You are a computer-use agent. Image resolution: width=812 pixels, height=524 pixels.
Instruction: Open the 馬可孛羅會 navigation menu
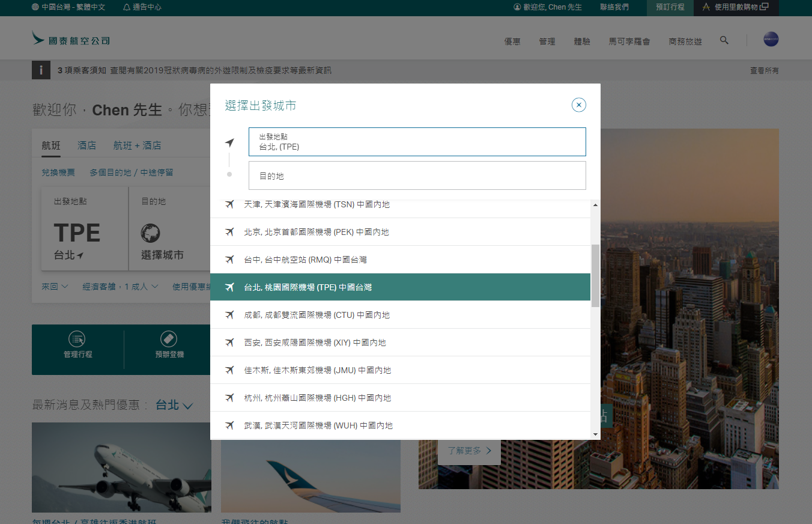tap(629, 41)
